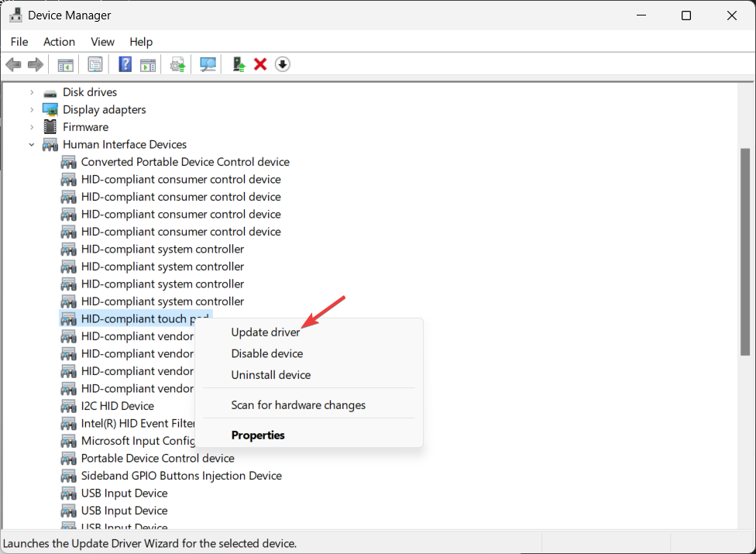Maximize the Device Manager window
The image size is (756, 554).
tap(686, 15)
